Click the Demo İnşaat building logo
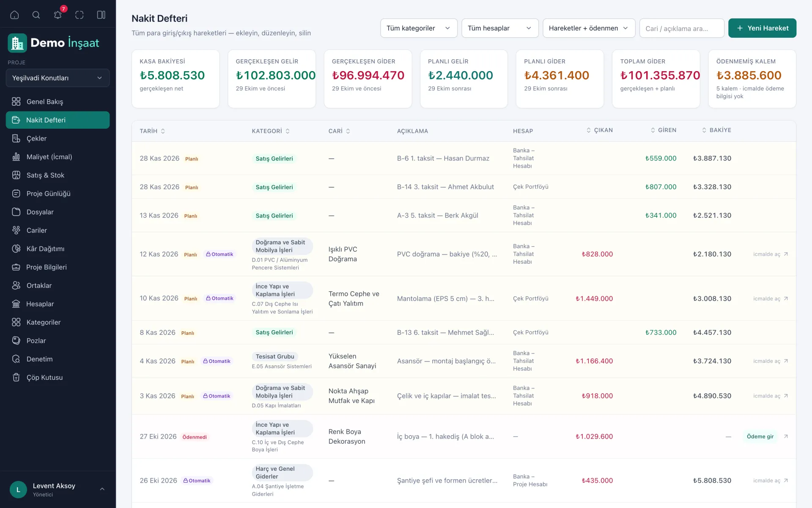812x508 pixels. coord(17,43)
